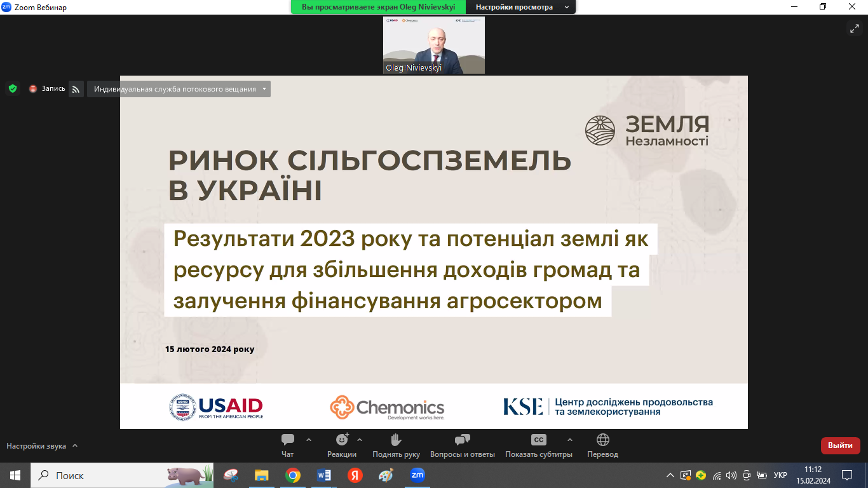Open the Индивидуальная служба потокового вещания dropdown
Viewport: 868px width, 488px height.
pyautogui.click(x=179, y=89)
